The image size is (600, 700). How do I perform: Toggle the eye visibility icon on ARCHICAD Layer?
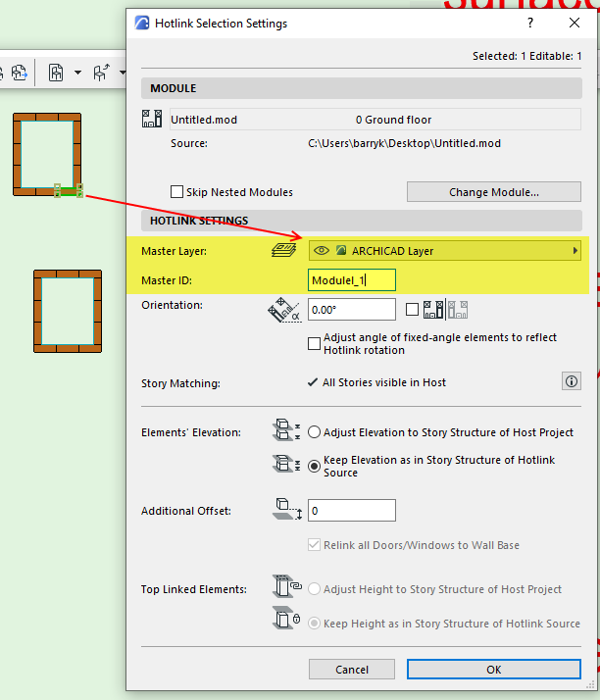click(x=322, y=250)
